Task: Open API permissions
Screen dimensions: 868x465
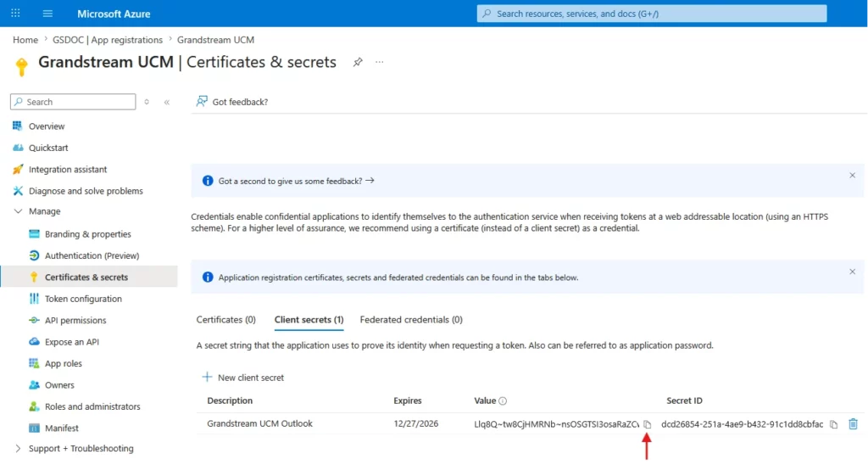Action: [75, 321]
